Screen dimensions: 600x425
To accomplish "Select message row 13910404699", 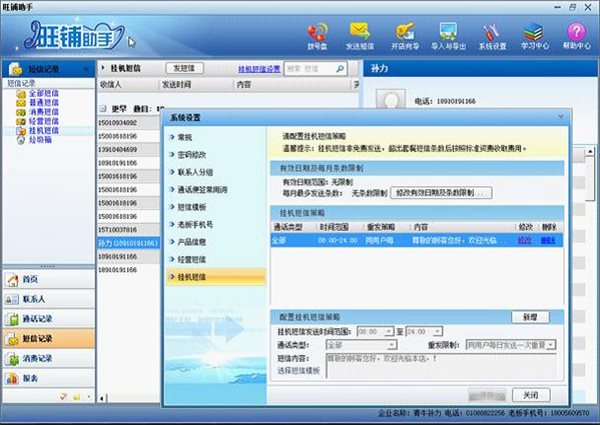I will 129,150.
